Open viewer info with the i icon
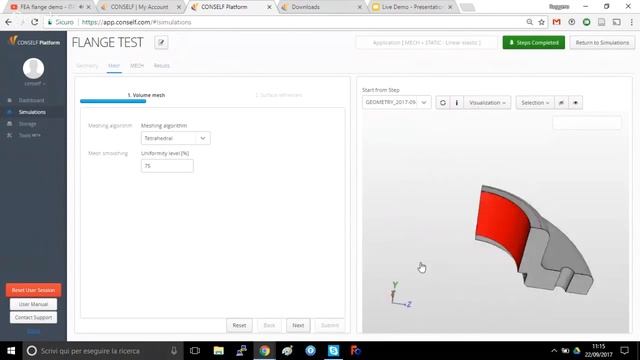Image resolution: width=640 pixels, height=360 pixels. tap(457, 102)
